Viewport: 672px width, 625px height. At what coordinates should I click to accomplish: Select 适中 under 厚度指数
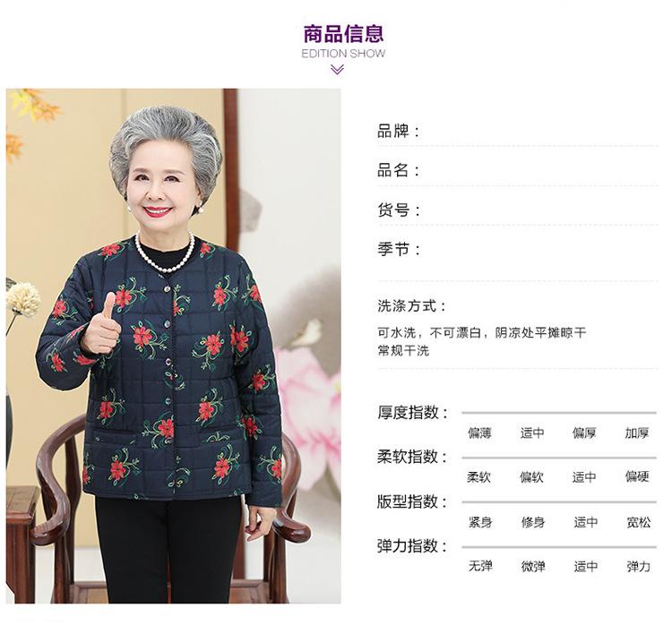pos(532,433)
